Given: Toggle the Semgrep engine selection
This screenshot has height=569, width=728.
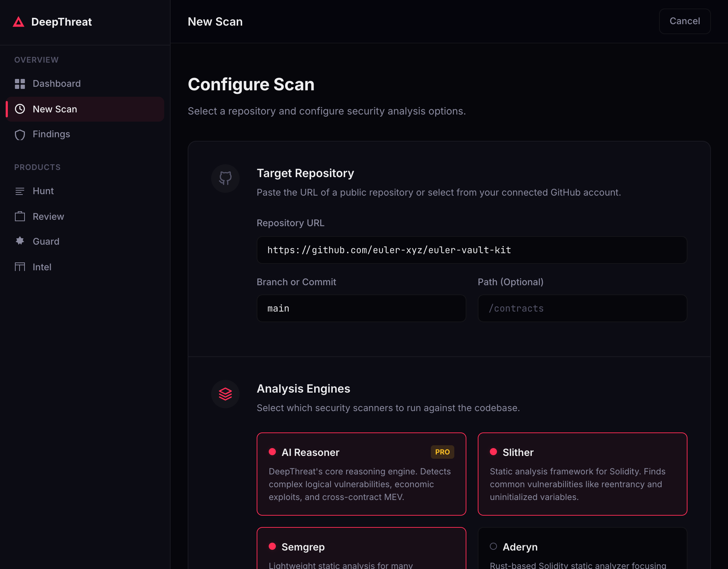Looking at the screenshot, I should (x=272, y=546).
